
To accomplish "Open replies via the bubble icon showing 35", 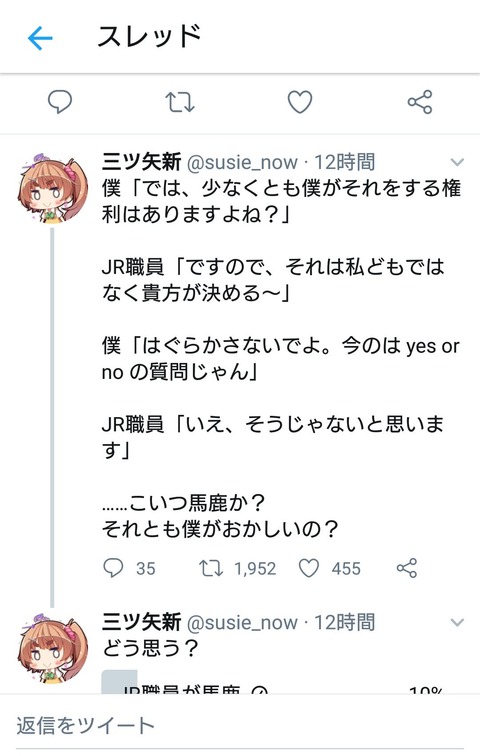I will point(113,568).
